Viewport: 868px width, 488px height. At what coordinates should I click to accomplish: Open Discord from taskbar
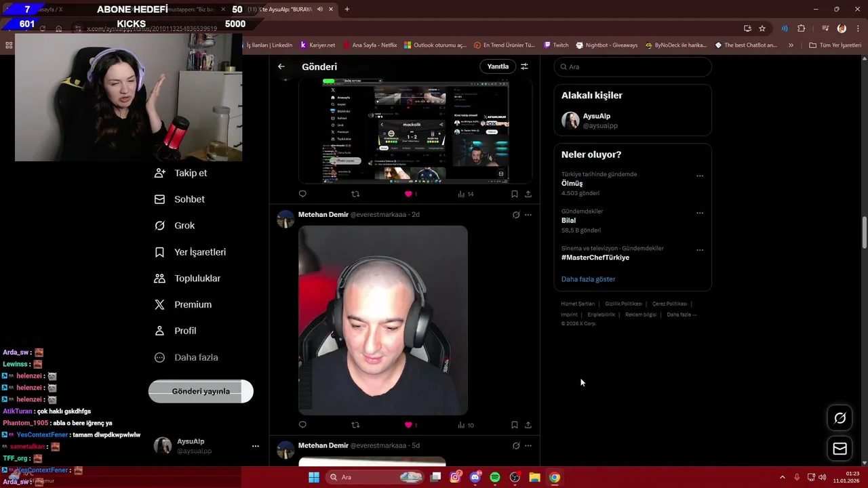[x=475, y=477]
